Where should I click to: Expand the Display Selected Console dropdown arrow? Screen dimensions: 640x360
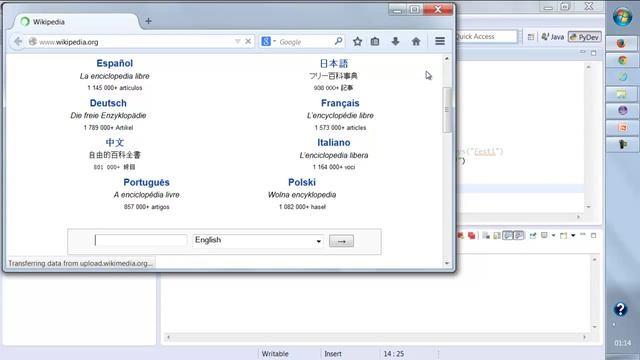click(553, 236)
